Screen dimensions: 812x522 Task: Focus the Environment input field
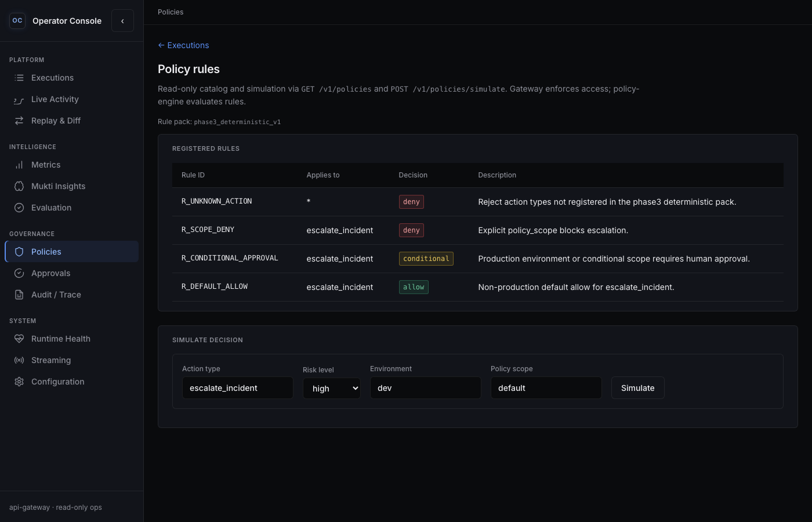[426, 388]
